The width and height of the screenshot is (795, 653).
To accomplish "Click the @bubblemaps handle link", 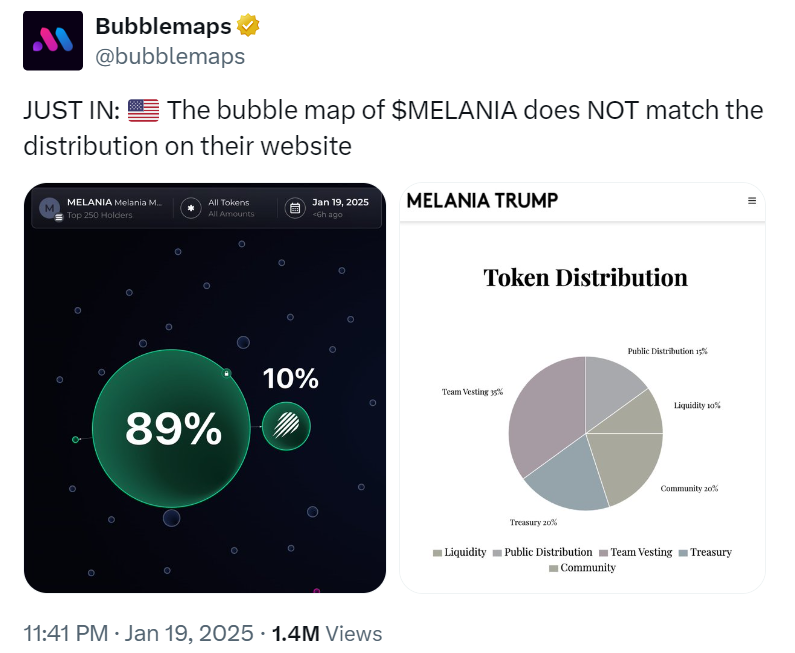I will [170, 56].
